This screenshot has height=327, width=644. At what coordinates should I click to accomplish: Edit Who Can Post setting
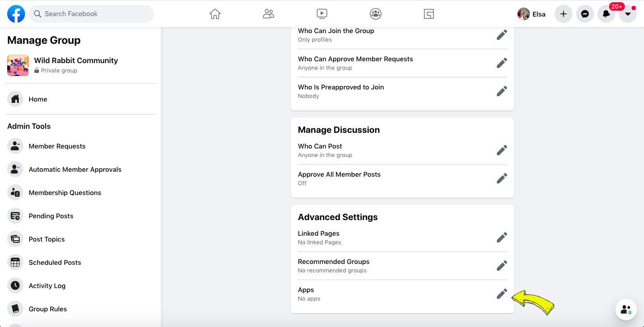coord(502,150)
